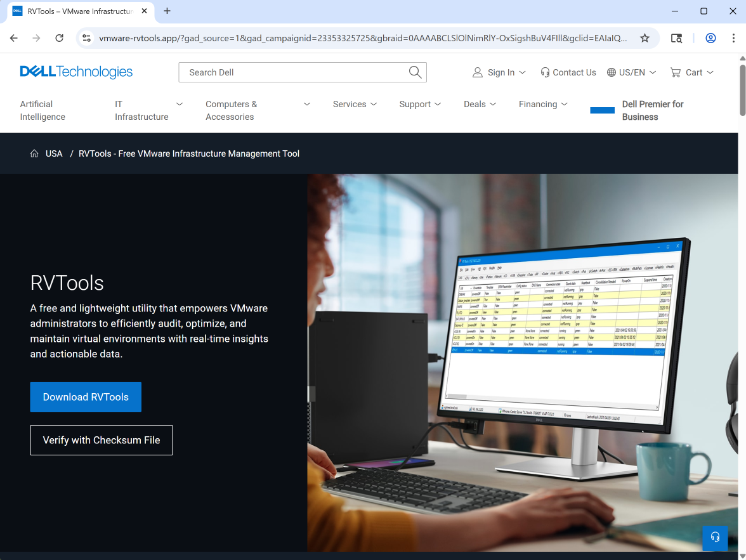This screenshot has width=746, height=560.
Task: Open the headset support chat button
Action: 715,538
